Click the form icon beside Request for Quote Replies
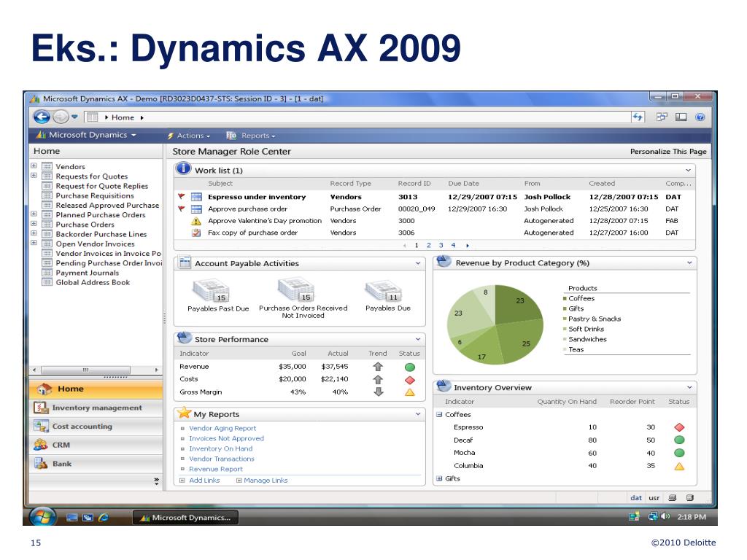Screen dimensions: 747x560 click(x=47, y=186)
